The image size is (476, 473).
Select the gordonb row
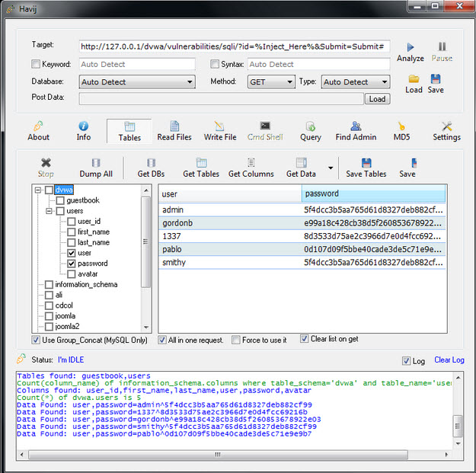[x=302, y=223]
